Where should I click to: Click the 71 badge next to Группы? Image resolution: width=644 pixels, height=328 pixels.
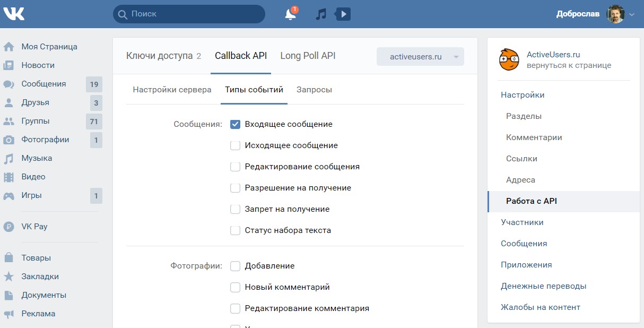94,121
